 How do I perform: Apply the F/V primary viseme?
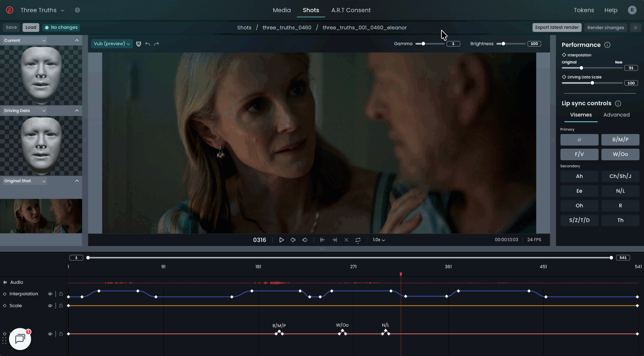[x=579, y=155]
